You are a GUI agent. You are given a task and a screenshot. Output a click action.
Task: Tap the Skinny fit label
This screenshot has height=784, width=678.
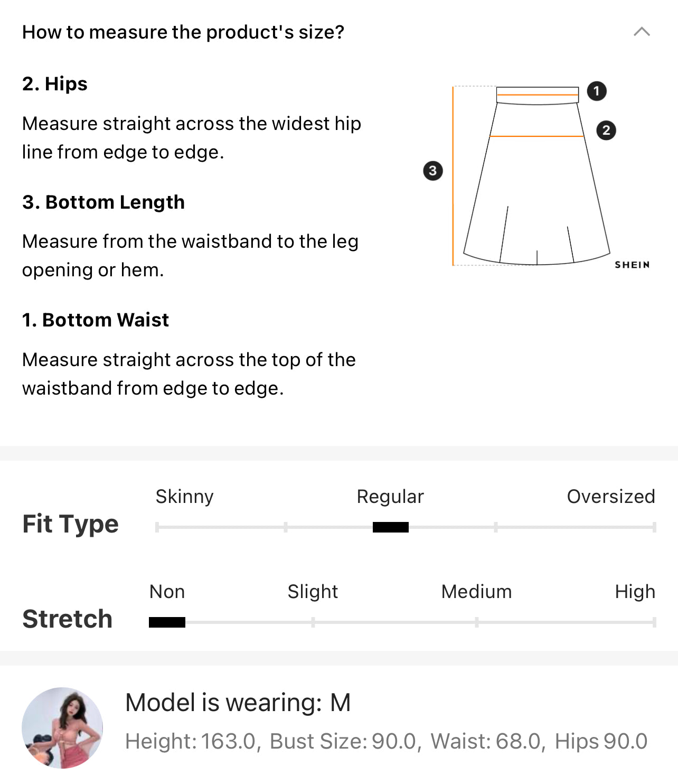tap(184, 497)
